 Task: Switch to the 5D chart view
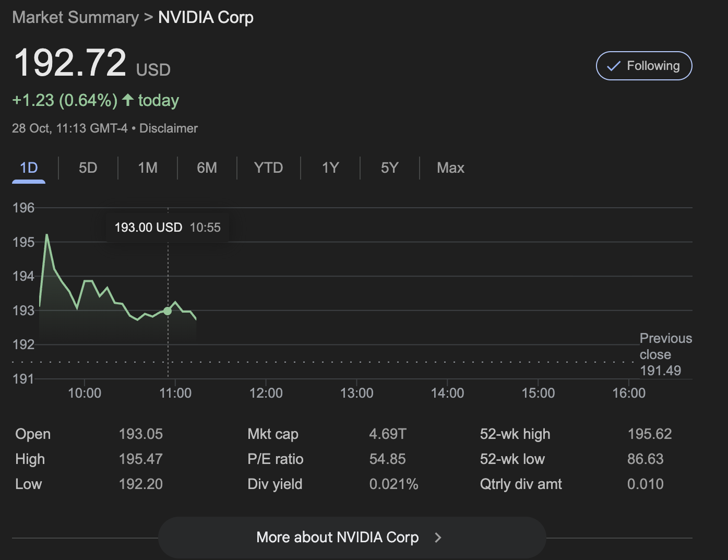click(x=87, y=168)
